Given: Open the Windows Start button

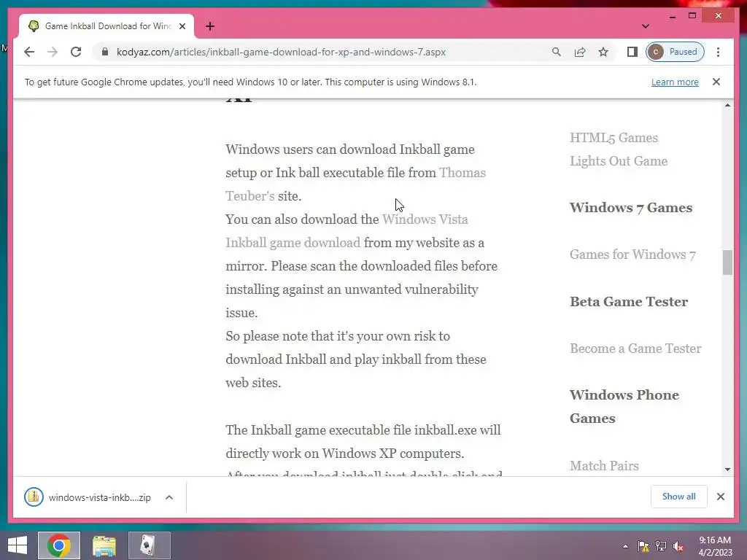Looking at the screenshot, I should click(18, 545).
